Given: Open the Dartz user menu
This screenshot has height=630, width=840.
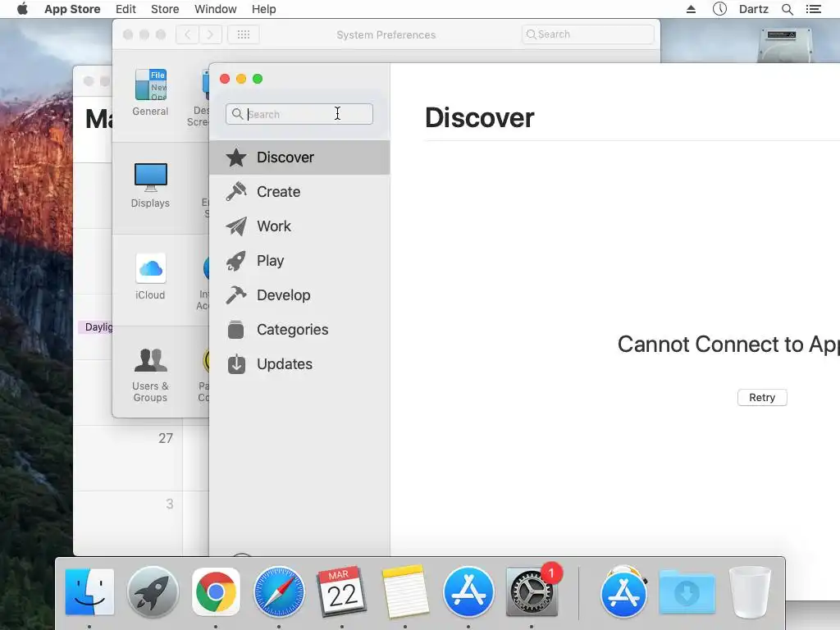Looking at the screenshot, I should [754, 9].
